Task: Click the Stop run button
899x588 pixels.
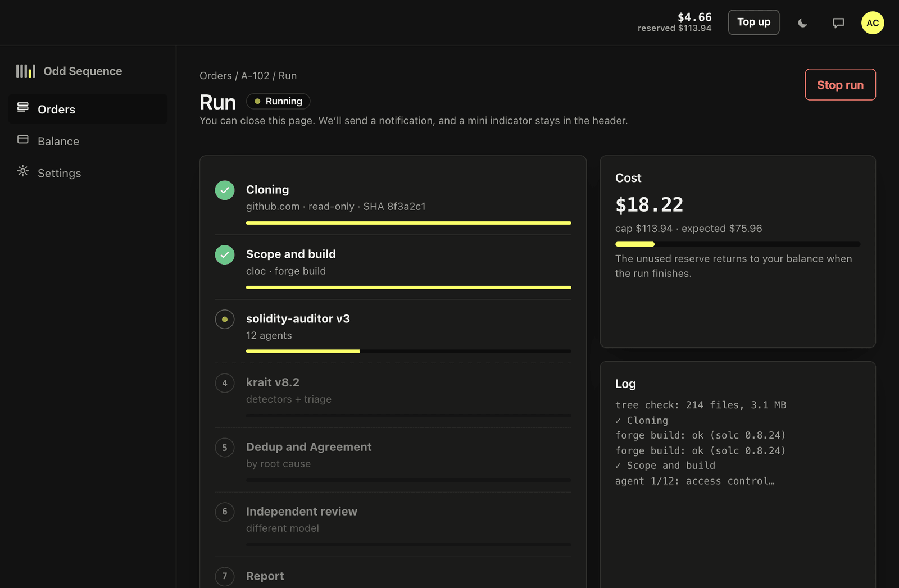Action: pos(840,85)
